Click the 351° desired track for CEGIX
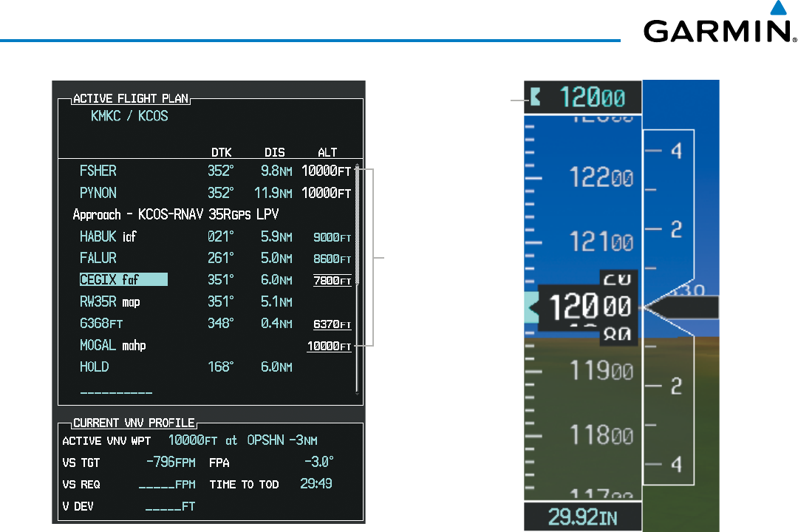The height and width of the screenshot is (532, 798). coord(221,280)
